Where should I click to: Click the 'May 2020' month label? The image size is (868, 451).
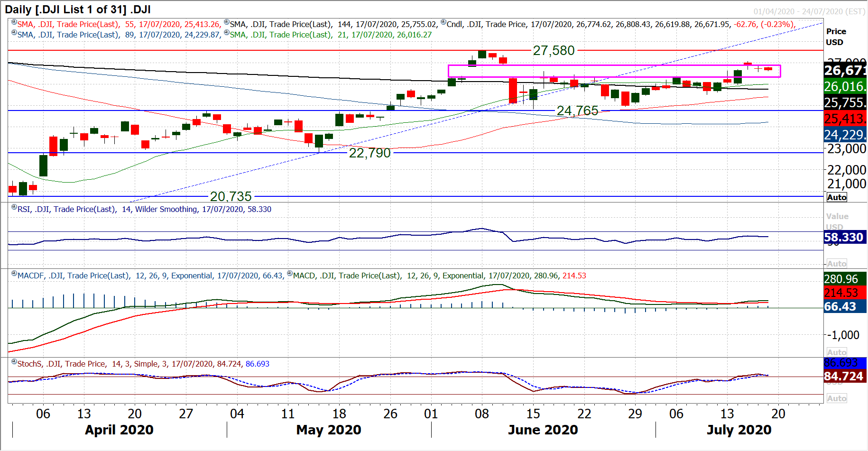[329, 430]
